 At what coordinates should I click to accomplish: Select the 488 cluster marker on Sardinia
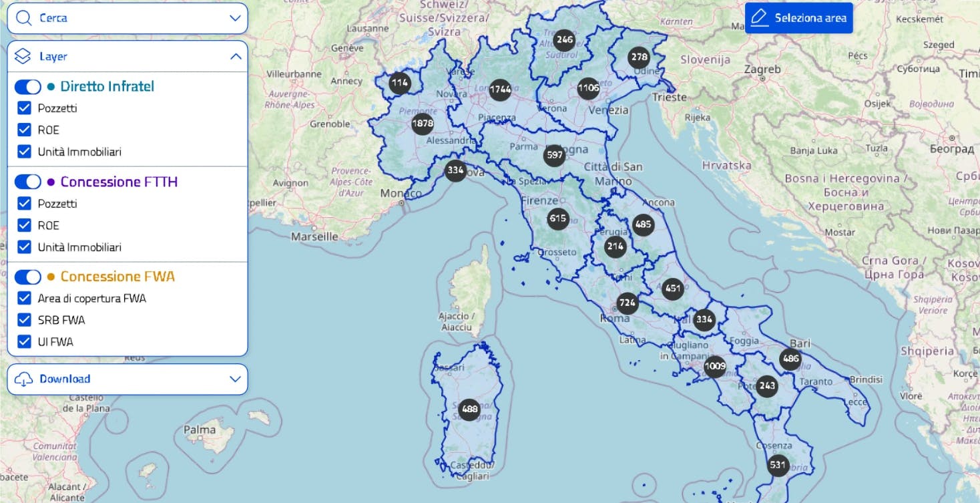469,409
